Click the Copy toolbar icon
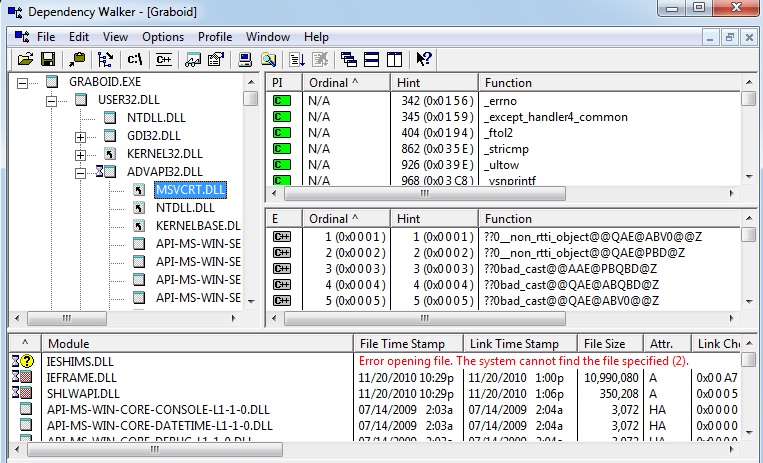The height and width of the screenshot is (463, 763). pyautogui.click(x=76, y=59)
